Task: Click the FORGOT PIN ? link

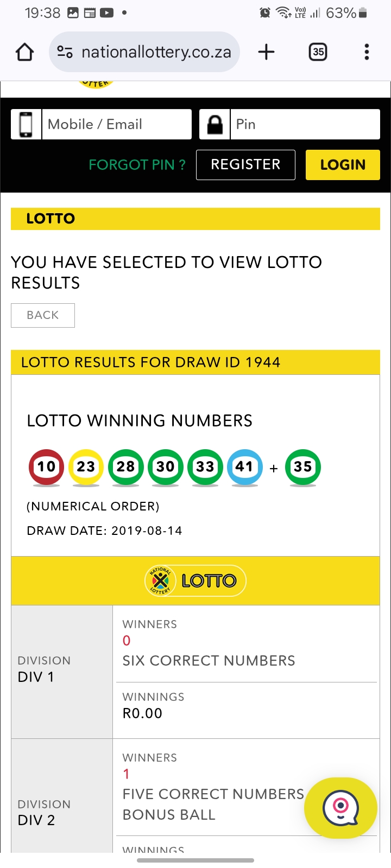Action: point(137,165)
